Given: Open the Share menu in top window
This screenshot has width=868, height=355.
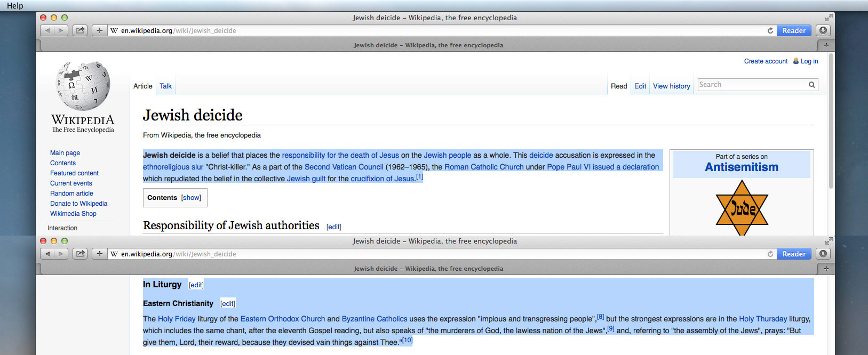Looking at the screenshot, I should pyautogui.click(x=80, y=30).
